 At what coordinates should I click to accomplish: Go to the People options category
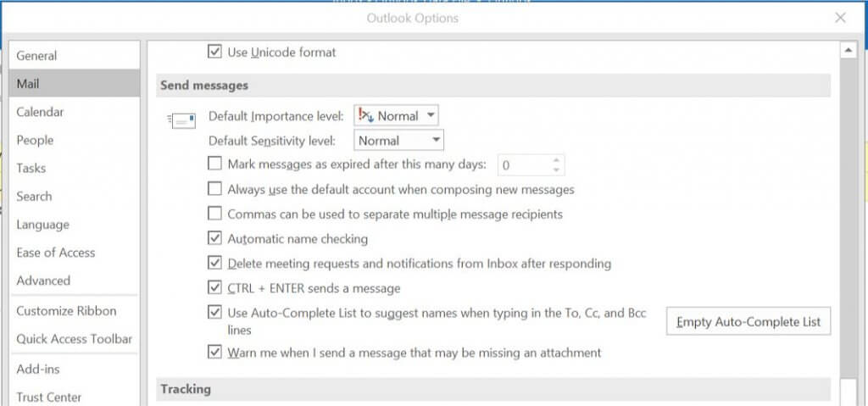pos(75,140)
